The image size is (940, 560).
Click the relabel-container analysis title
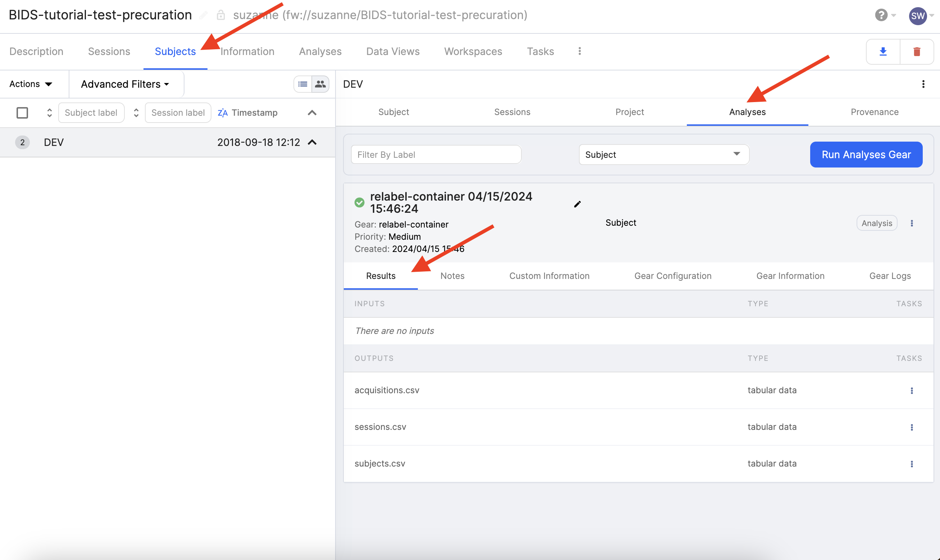coord(451,202)
